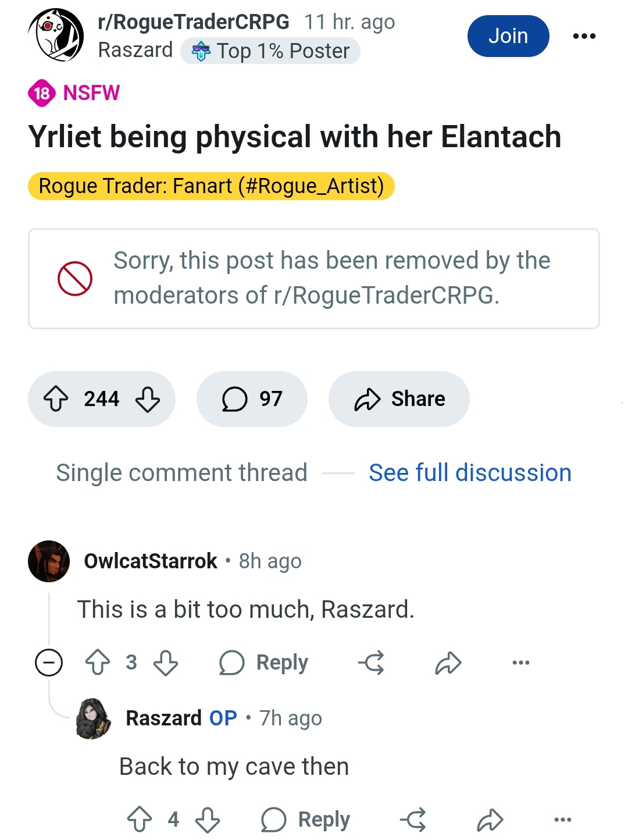Join the r/RogueTraderCRPG community
This screenshot has width=628, height=840.
pos(508,36)
